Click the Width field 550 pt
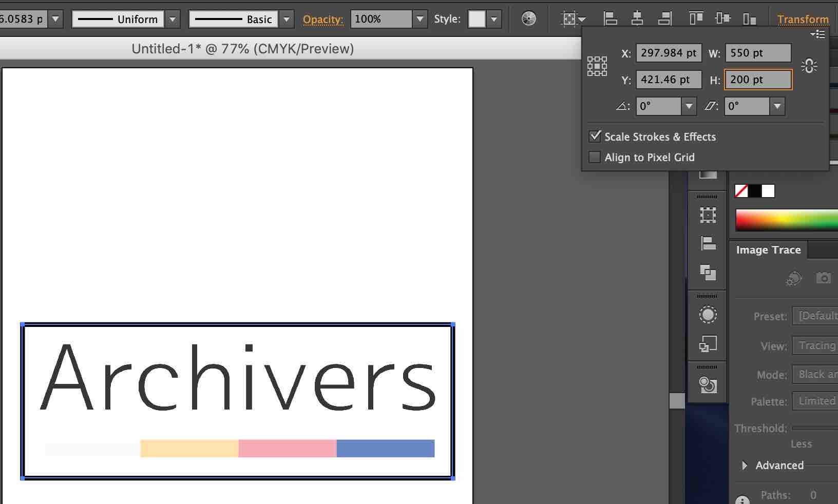The height and width of the screenshot is (504, 838). [758, 53]
